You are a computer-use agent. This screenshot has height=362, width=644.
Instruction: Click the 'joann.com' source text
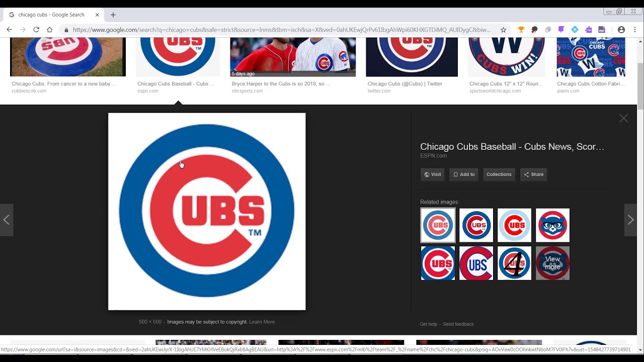(568, 91)
